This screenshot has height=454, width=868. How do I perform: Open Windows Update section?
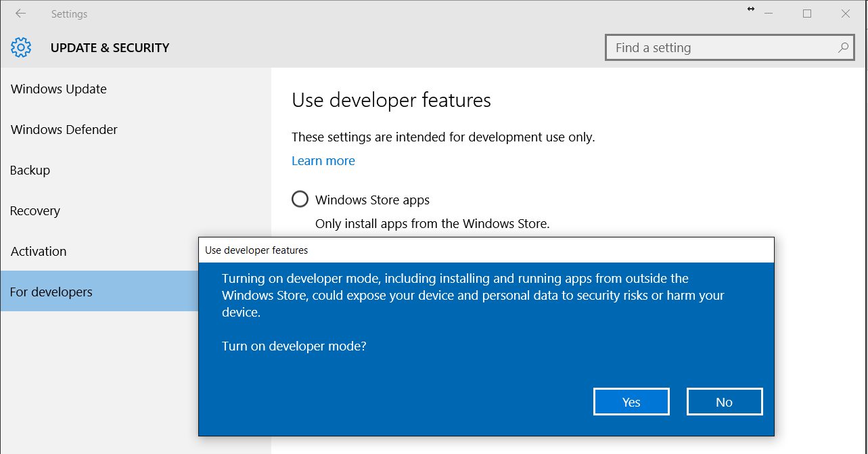(135, 89)
